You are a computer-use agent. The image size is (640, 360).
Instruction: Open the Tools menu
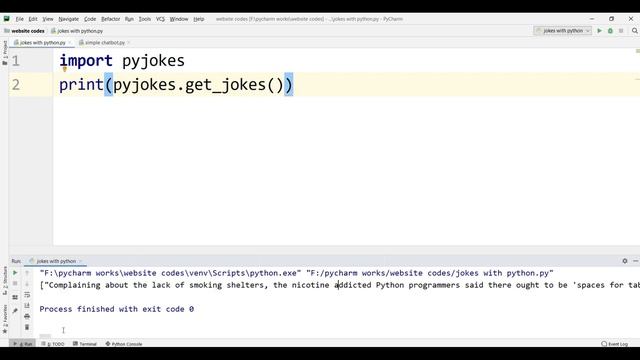point(144,19)
